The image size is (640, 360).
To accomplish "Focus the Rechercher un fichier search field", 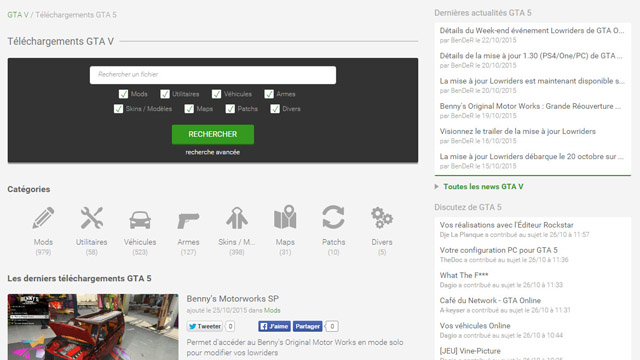I will [x=213, y=75].
